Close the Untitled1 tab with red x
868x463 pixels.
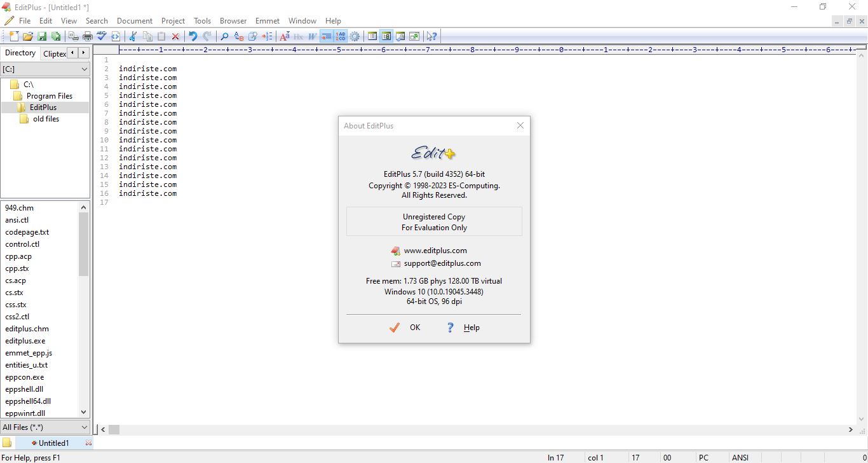click(88, 443)
